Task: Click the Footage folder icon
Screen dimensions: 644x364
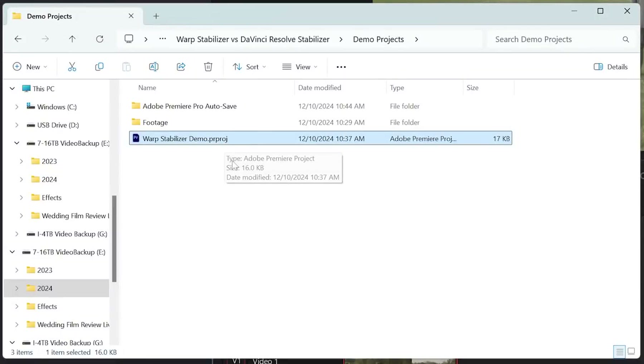Action: [136, 122]
